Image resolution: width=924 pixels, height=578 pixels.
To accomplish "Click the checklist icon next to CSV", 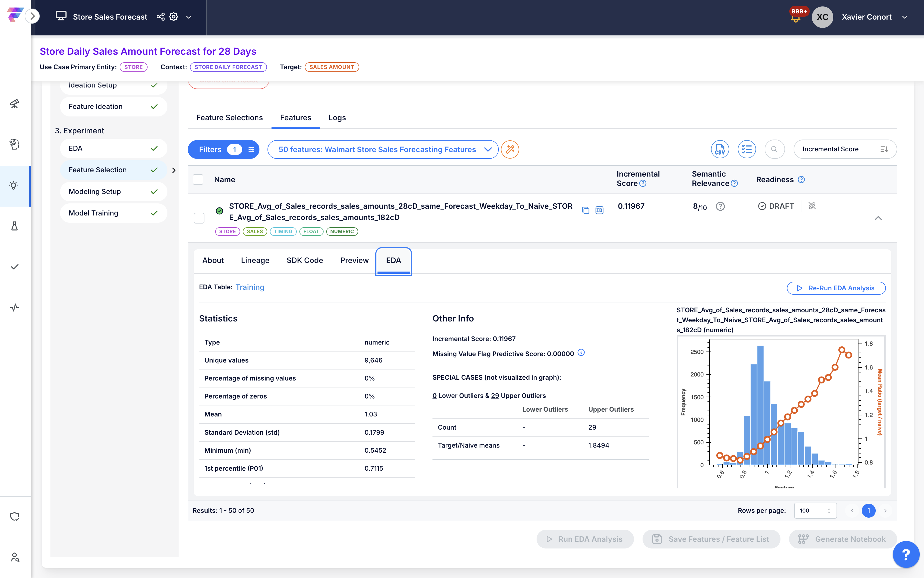I will [x=746, y=149].
